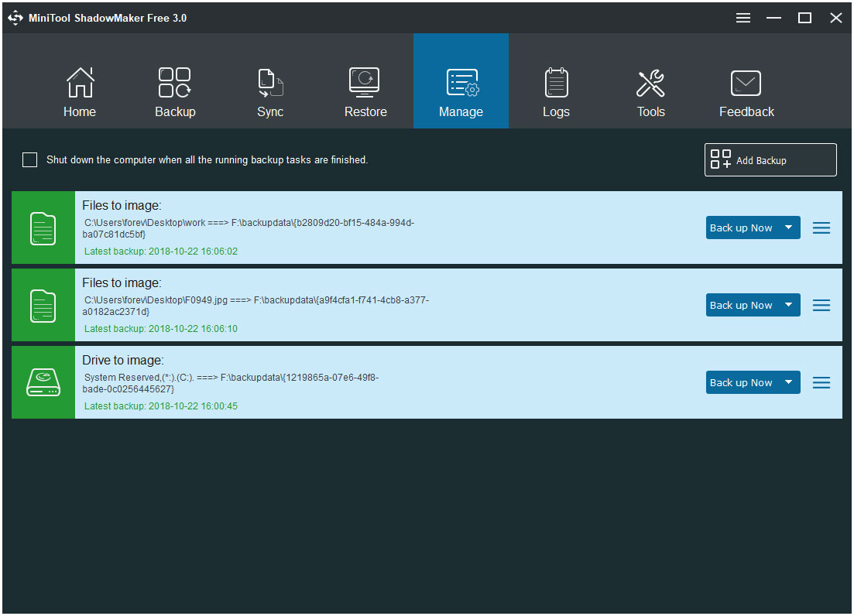The width and height of the screenshot is (854, 616).
Task: Maximize the ShadowMaker window
Action: click(x=804, y=18)
